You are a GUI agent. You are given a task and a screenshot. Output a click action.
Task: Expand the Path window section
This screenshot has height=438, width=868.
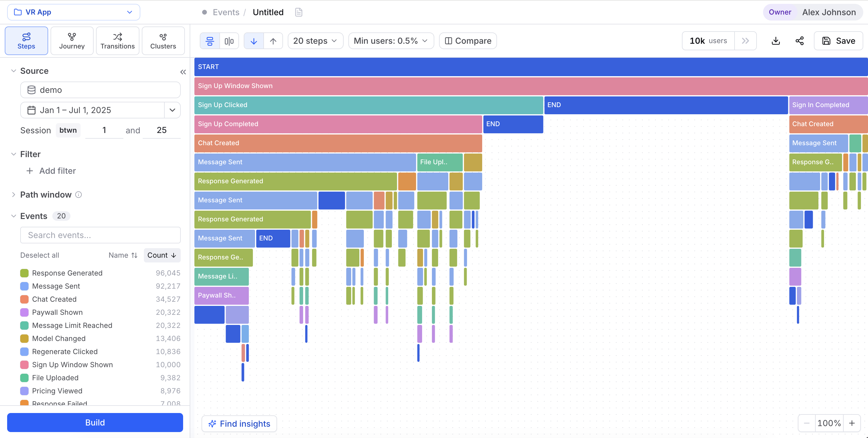[13, 195]
